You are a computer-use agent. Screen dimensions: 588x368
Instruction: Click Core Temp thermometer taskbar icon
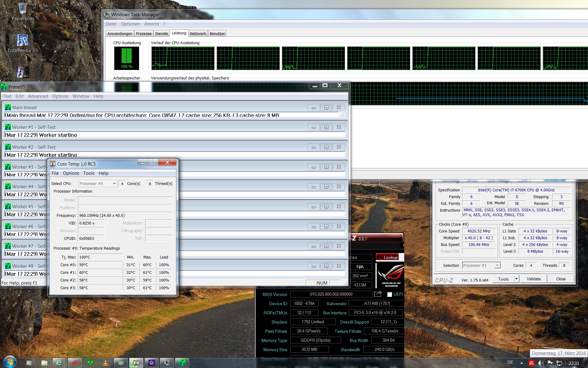coord(136,363)
